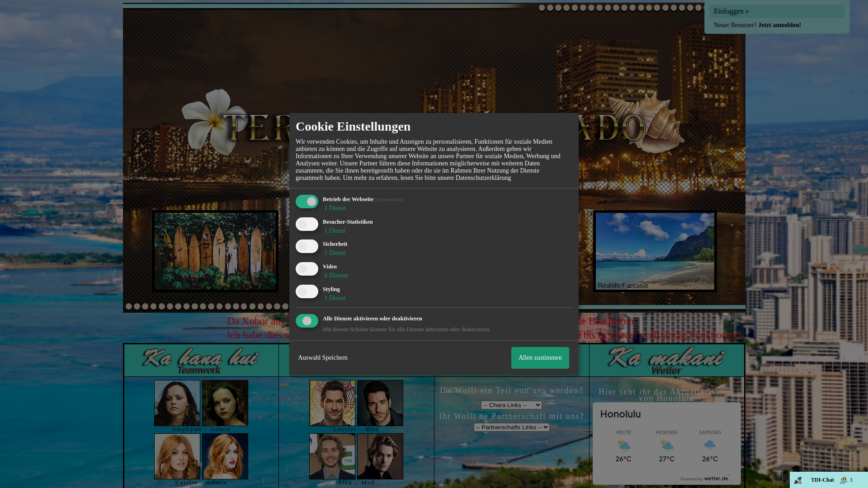Click Alex's dark portrait image

pos(380,456)
